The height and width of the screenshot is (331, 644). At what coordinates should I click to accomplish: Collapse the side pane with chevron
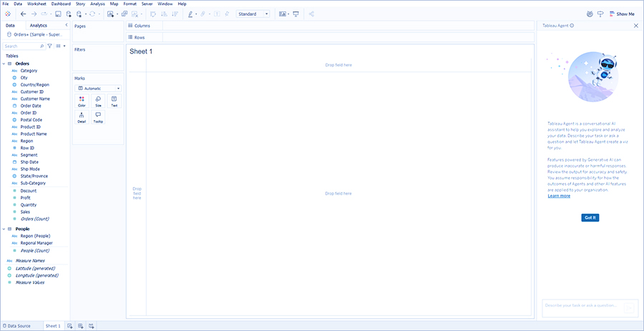click(x=67, y=26)
